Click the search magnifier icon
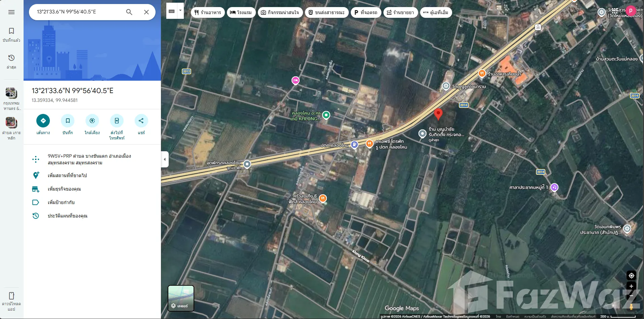The width and height of the screenshot is (644, 319). coord(129,12)
